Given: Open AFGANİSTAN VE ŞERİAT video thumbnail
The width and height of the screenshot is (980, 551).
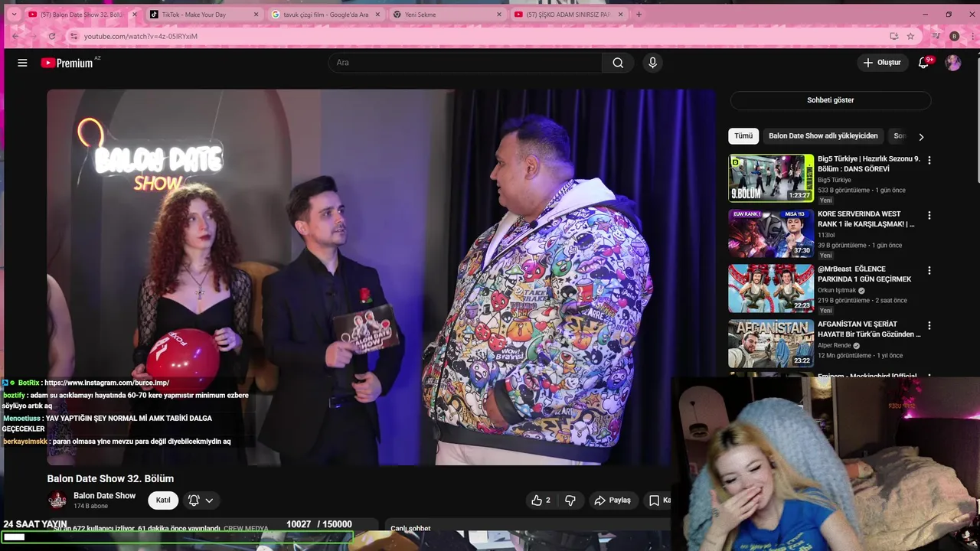Looking at the screenshot, I should click(x=771, y=344).
